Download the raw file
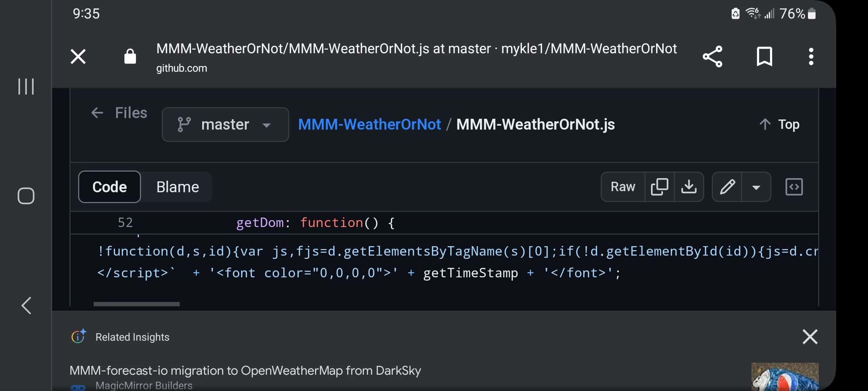Viewport: 868px width, 391px height. 689,187
